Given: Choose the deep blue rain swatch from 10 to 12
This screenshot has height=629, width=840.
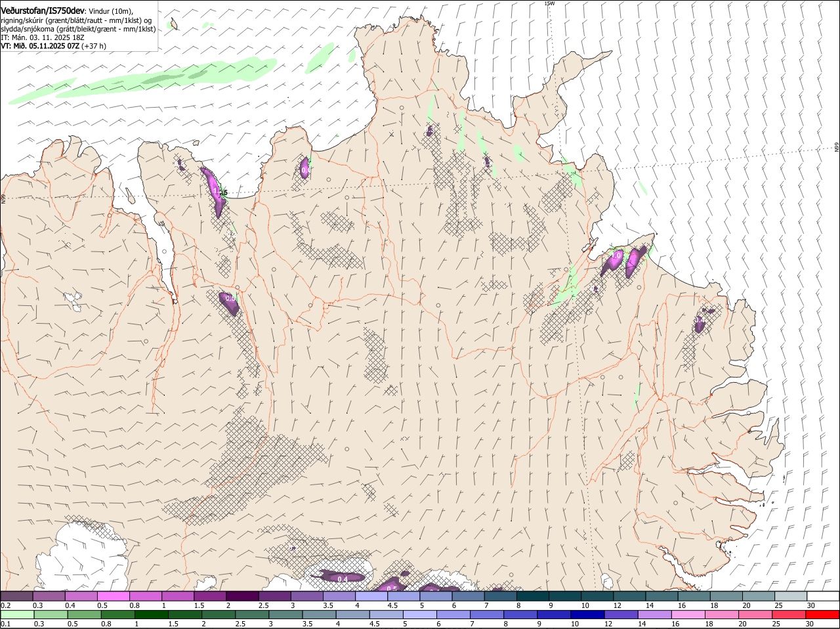Looking at the screenshot, I should pos(587,615).
